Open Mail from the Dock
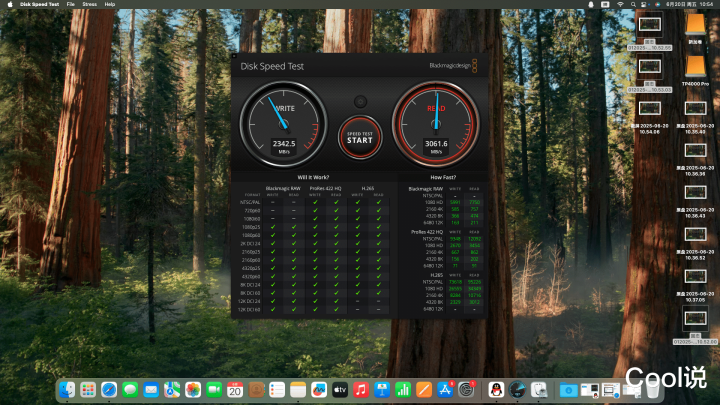Screen dimensions: 720x405 click(x=151, y=390)
